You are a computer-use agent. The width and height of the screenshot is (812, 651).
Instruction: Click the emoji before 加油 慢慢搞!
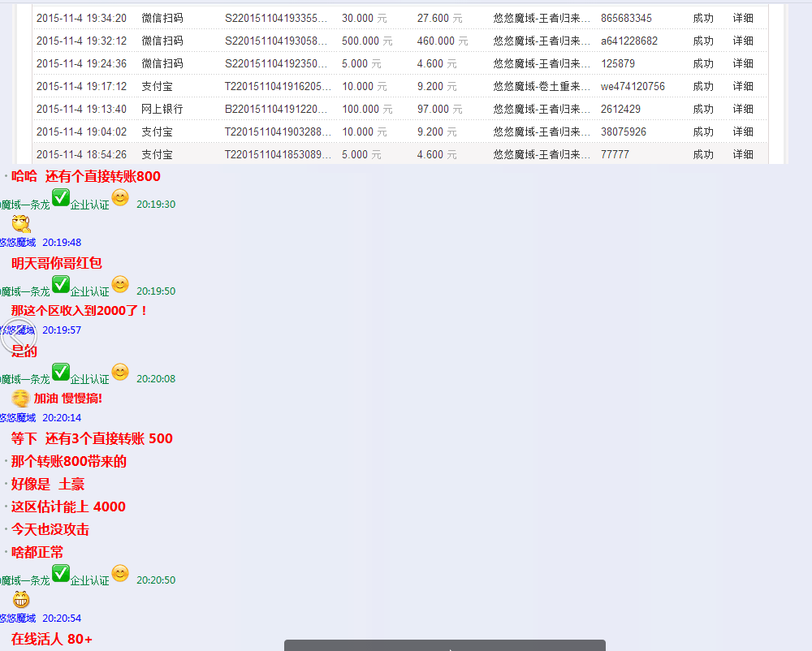click(x=21, y=399)
